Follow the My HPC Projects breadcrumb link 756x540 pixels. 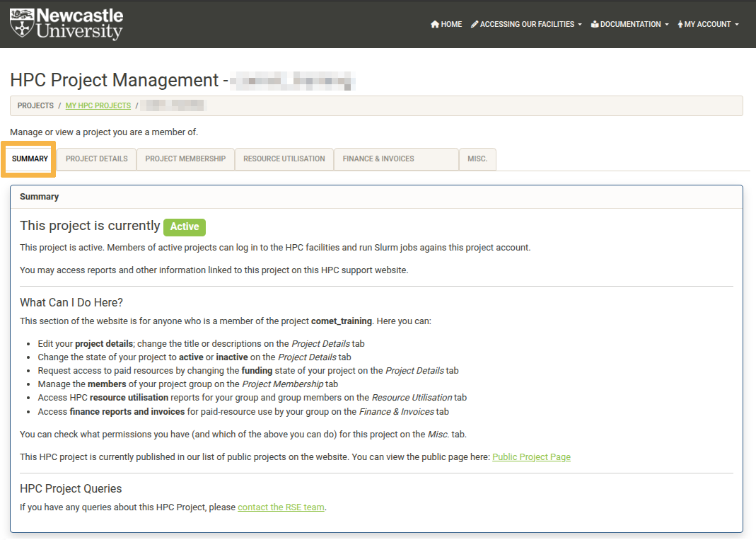click(98, 105)
